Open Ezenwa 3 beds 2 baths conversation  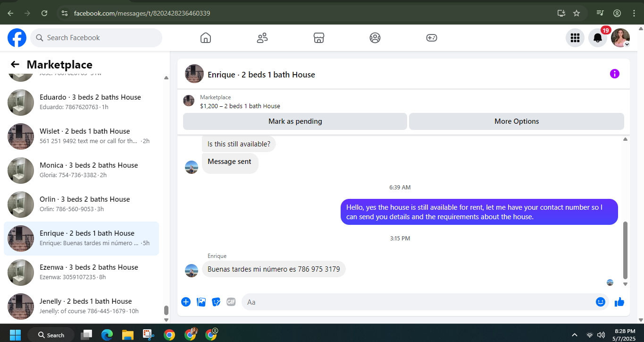click(81, 273)
